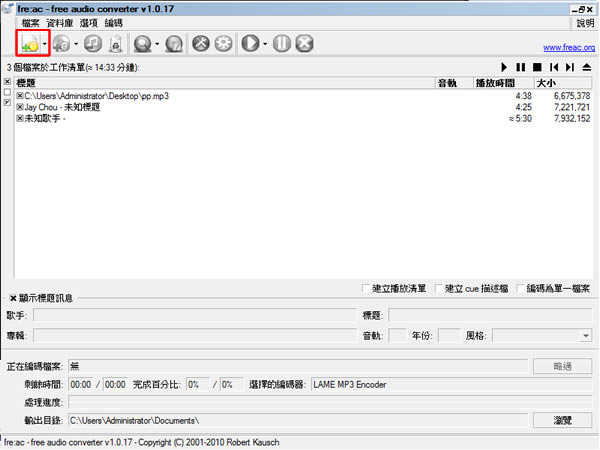
Task: Click the music note toolbar icon
Action: tap(93, 44)
